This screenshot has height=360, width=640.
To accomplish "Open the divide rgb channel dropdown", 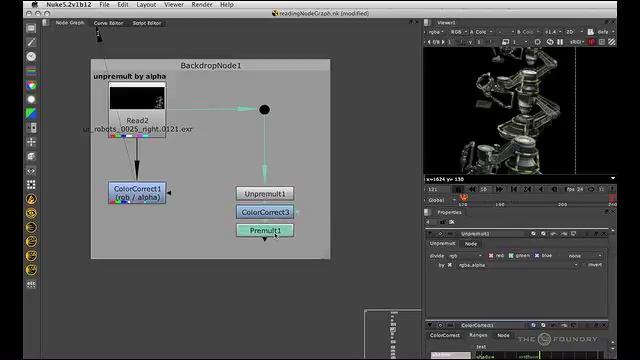I will pyautogui.click(x=465, y=256).
